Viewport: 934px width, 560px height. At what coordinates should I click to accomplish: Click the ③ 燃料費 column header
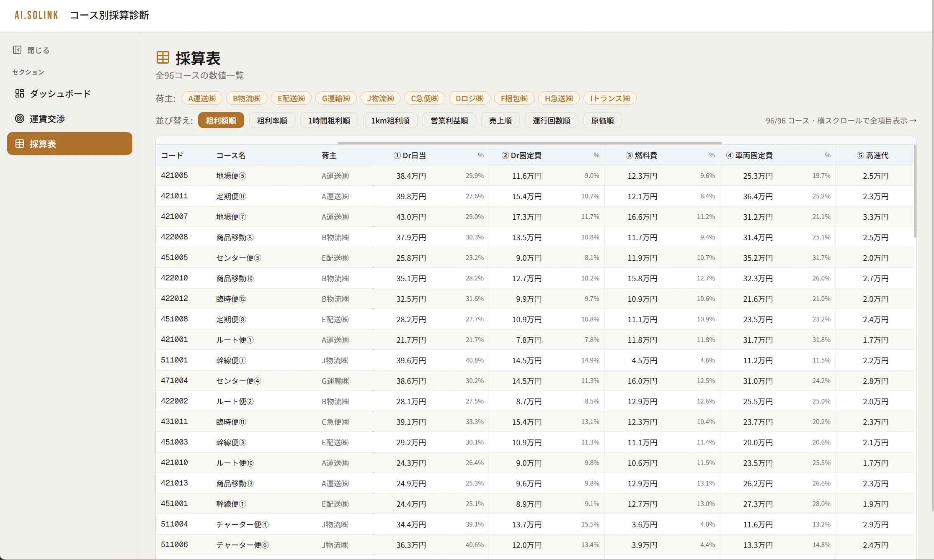641,155
